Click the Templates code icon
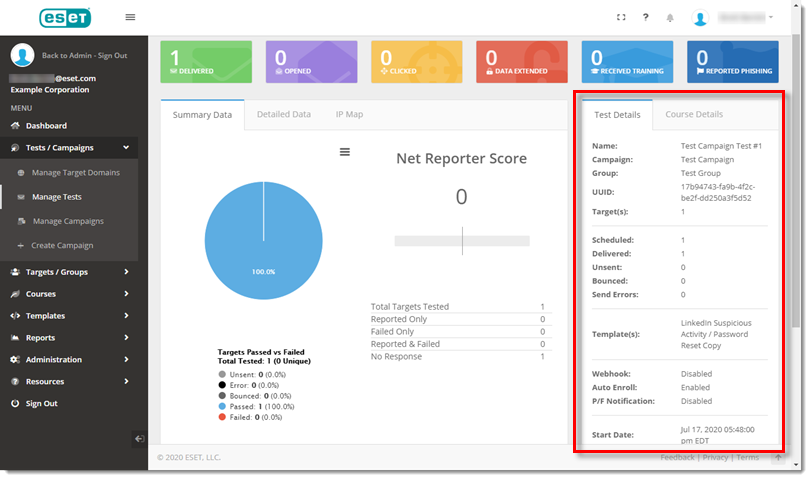This screenshot has height=479, width=810. pos(15,316)
